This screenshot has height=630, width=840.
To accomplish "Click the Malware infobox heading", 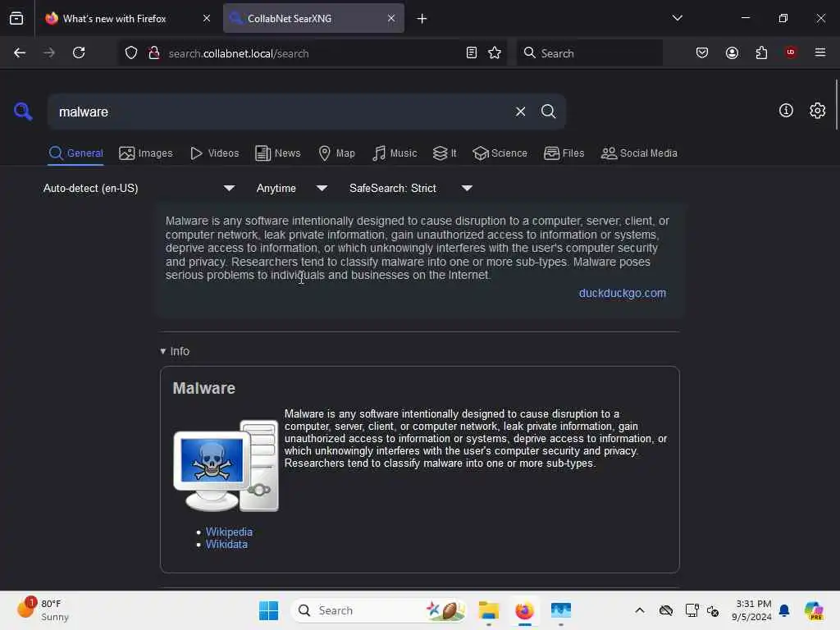I will (203, 388).
